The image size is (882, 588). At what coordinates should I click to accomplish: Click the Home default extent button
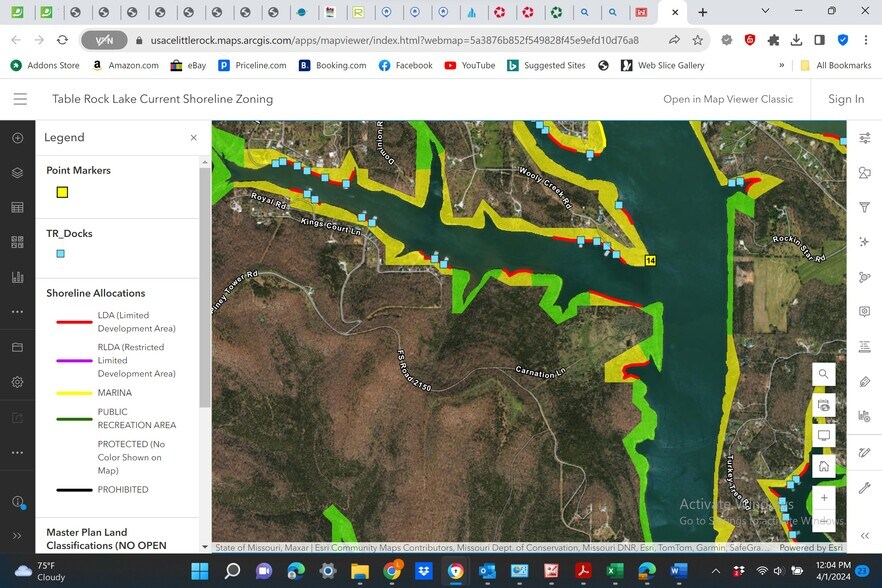pos(823,466)
